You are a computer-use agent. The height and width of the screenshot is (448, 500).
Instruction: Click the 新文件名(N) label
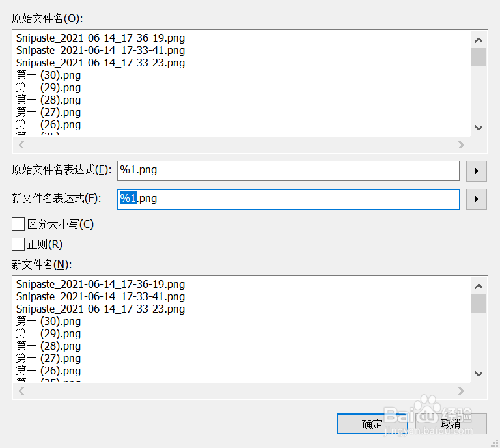coord(42,264)
